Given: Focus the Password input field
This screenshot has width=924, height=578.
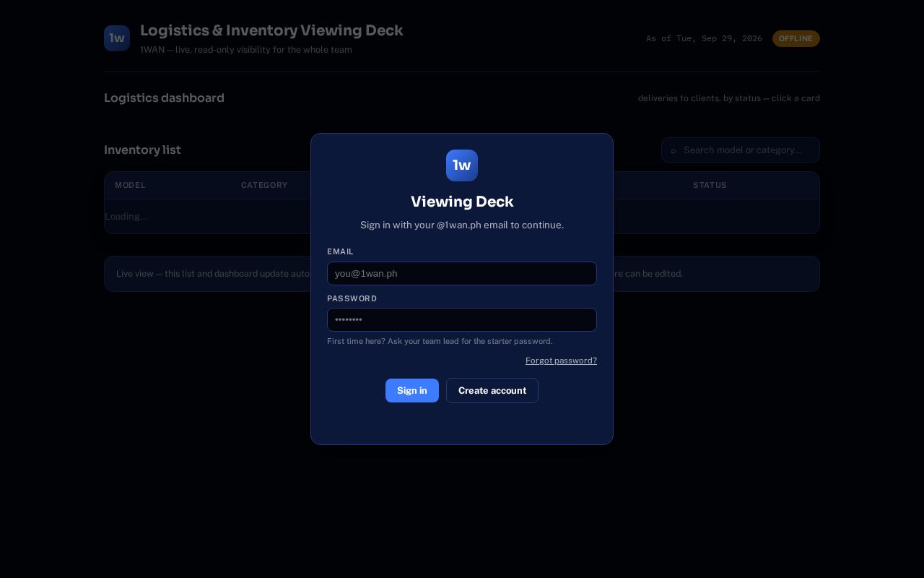Looking at the screenshot, I should tap(462, 319).
